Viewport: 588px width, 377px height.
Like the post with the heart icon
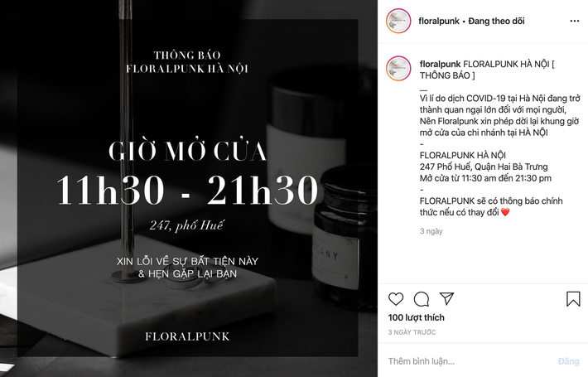396,299
